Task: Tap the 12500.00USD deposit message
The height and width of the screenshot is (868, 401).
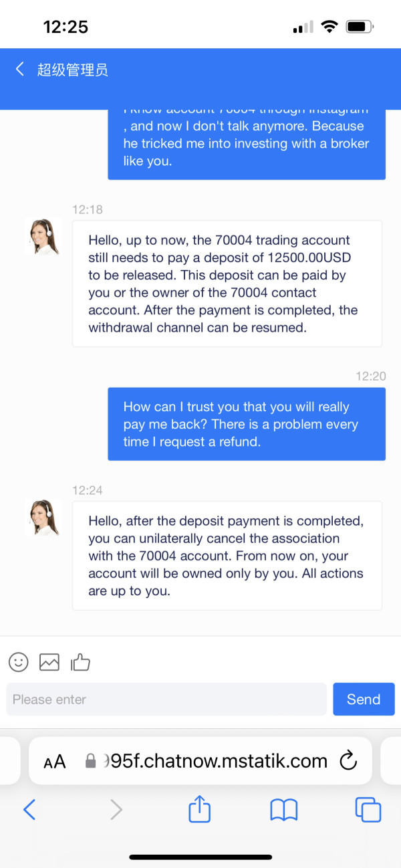Action: (227, 284)
